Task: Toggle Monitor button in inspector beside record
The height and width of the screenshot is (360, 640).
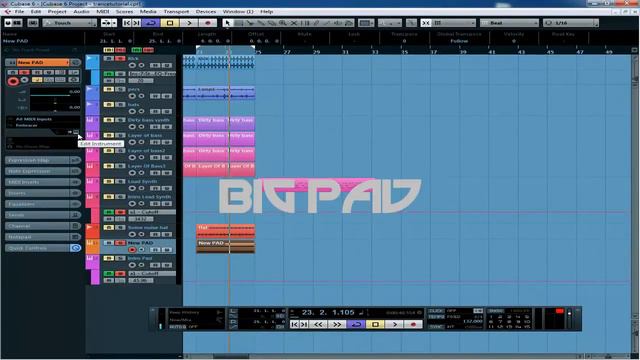Action: [24, 80]
